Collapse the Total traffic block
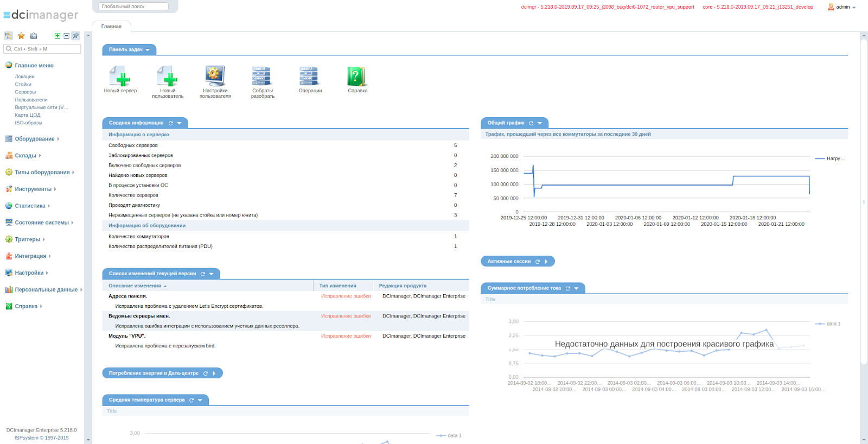Screen dimensions: 868x444 540,123
